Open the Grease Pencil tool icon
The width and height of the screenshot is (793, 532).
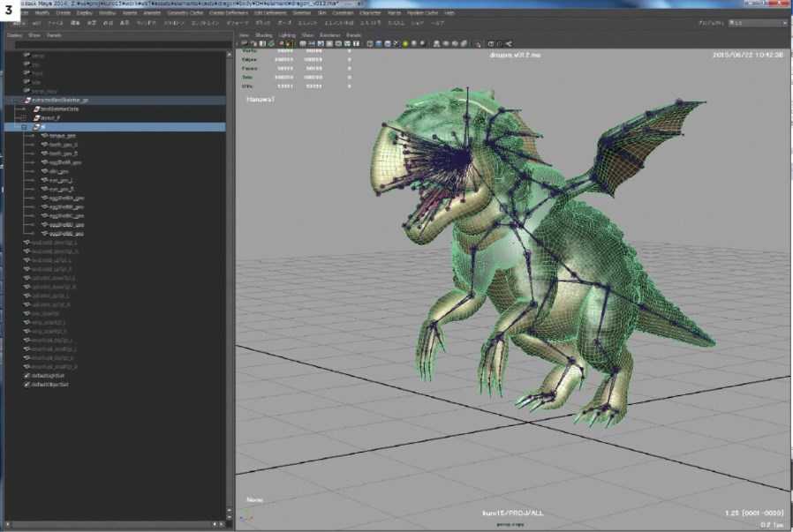click(x=290, y=44)
